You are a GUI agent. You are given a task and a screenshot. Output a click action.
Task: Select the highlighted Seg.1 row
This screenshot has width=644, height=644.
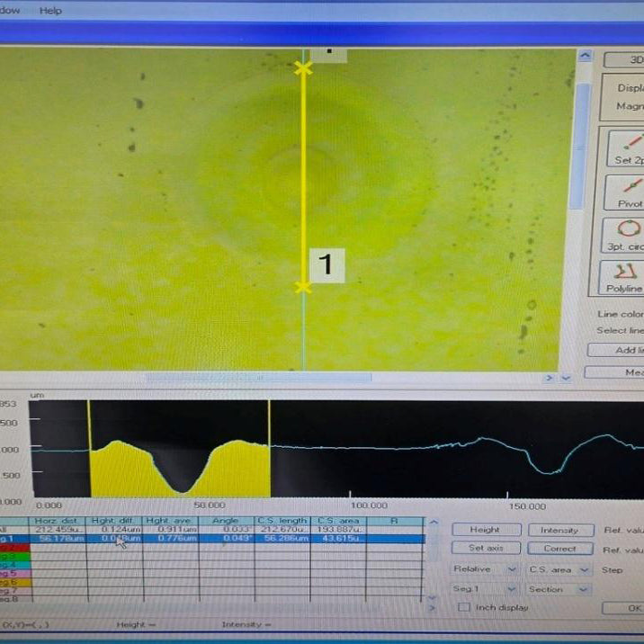pyautogui.click(x=211, y=539)
